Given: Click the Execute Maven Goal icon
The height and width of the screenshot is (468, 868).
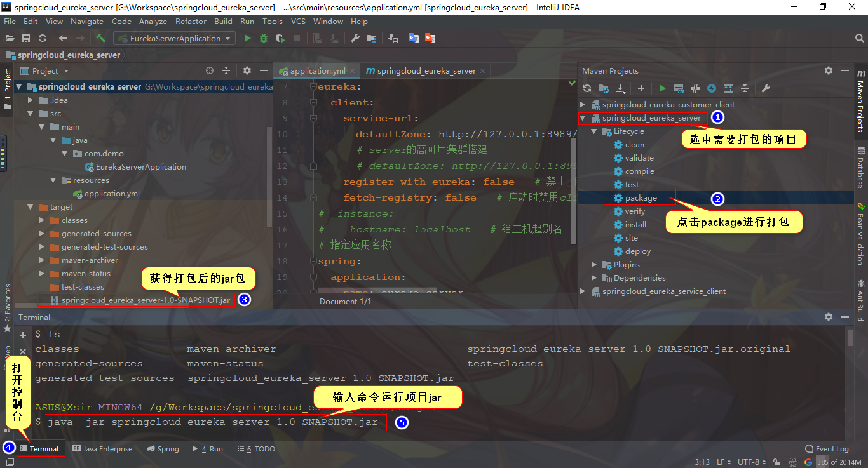Looking at the screenshot, I should click(679, 88).
